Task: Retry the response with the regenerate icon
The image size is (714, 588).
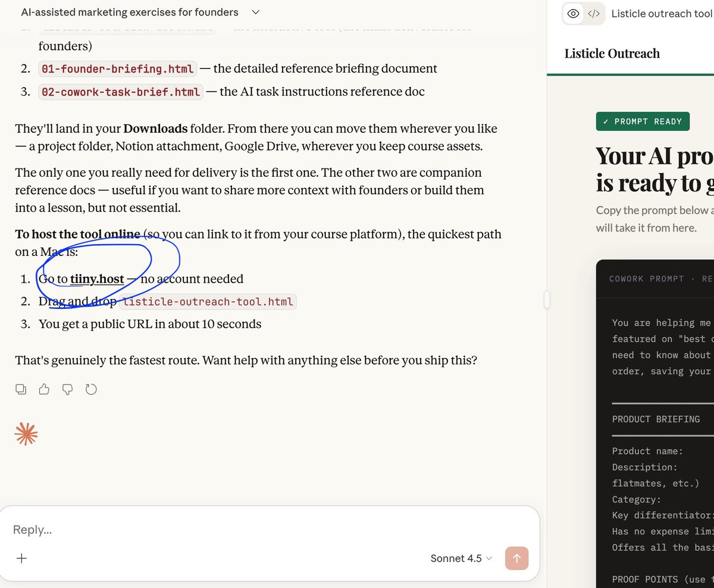Action: coord(91,389)
